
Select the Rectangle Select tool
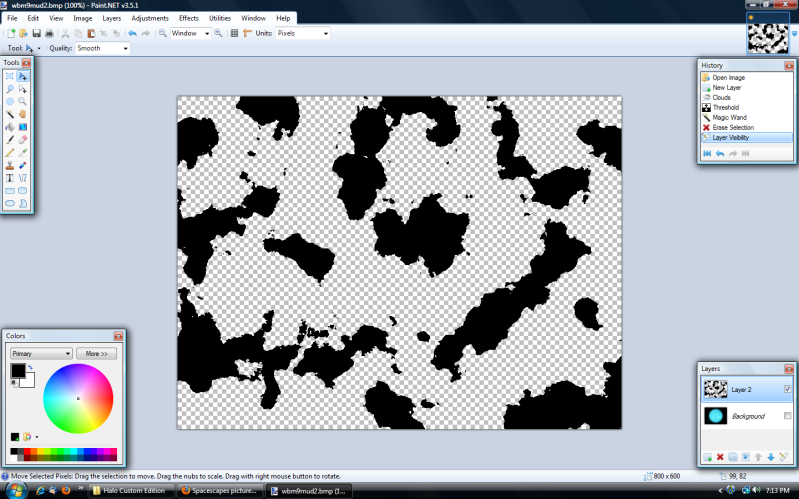[x=10, y=76]
